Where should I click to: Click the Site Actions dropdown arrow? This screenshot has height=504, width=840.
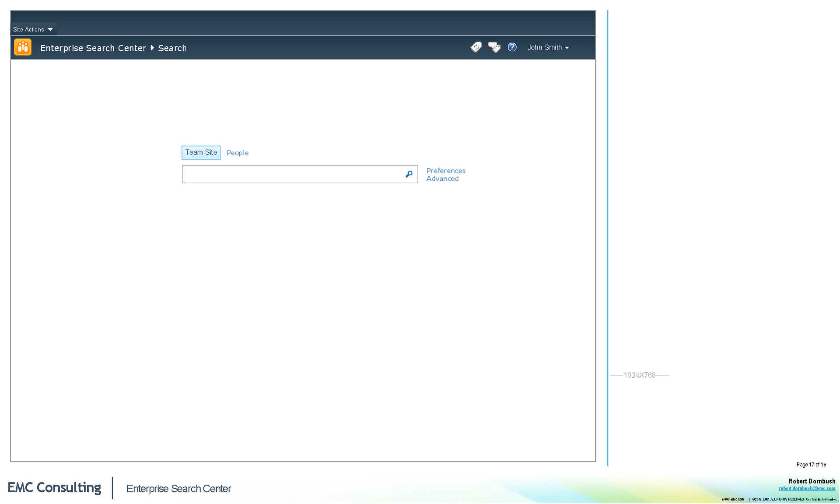coord(50,29)
